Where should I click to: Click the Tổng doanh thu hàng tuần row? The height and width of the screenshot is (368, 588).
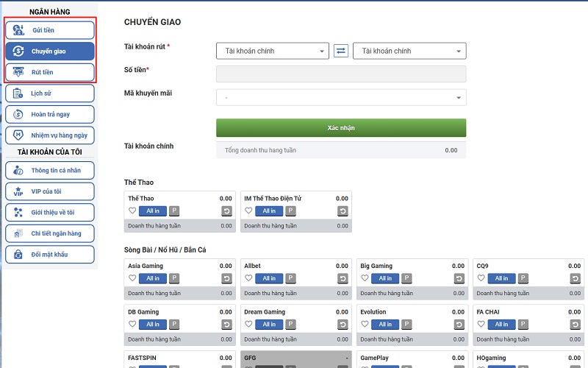tap(341, 150)
